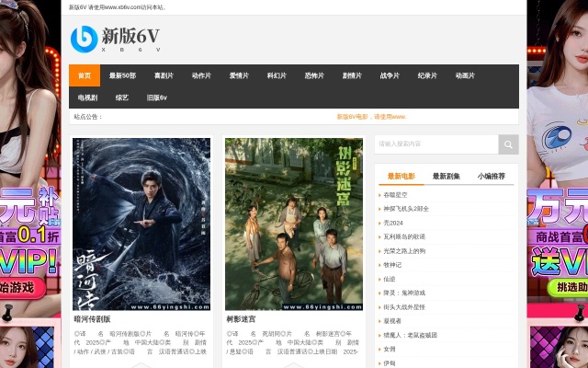Switch to the 小编推荐 tab

(492, 176)
